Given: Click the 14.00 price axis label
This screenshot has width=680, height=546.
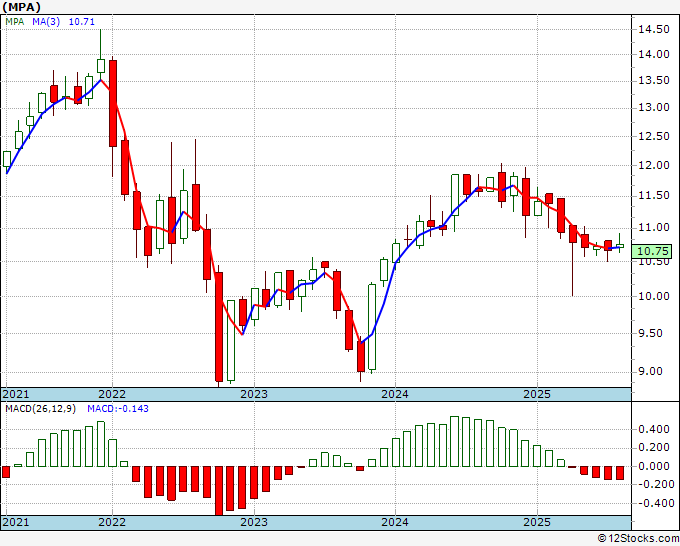Looking at the screenshot, I should 654,55.
